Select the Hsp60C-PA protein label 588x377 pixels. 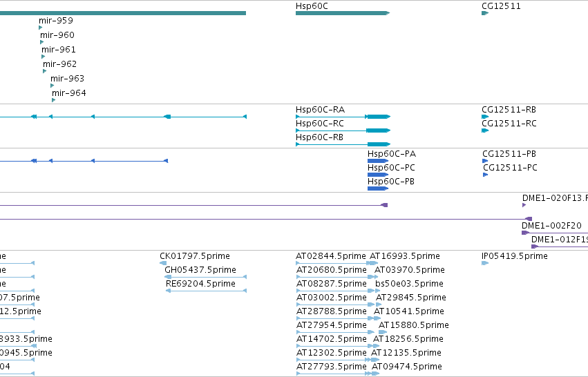(392, 154)
